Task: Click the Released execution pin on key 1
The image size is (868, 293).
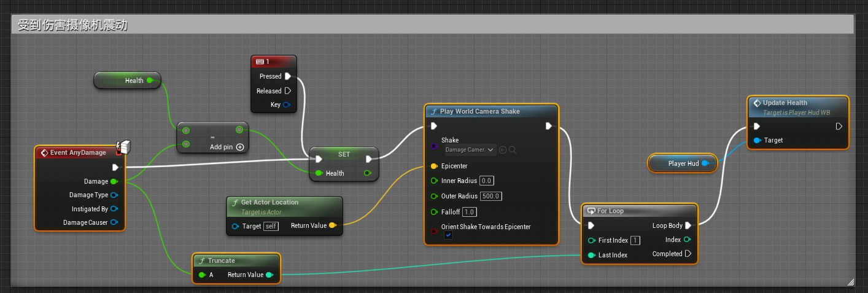Action: [287, 91]
